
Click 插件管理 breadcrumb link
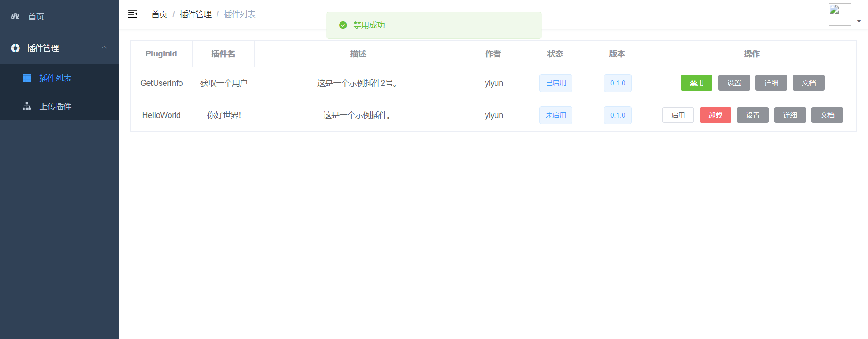coord(195,14)
